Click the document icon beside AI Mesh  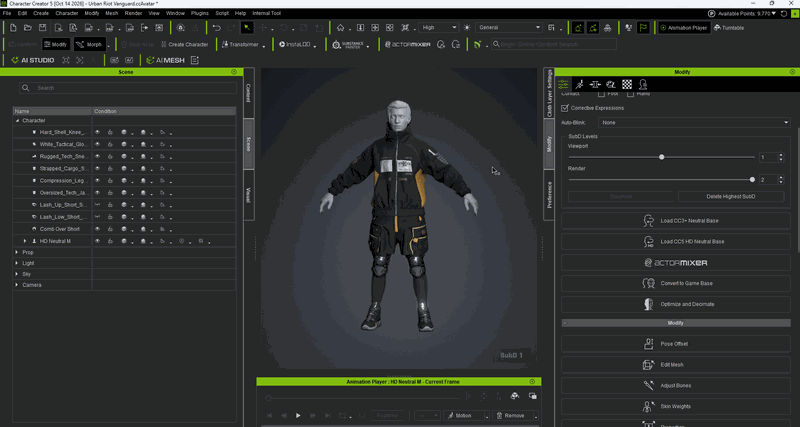tap(194, 60)
